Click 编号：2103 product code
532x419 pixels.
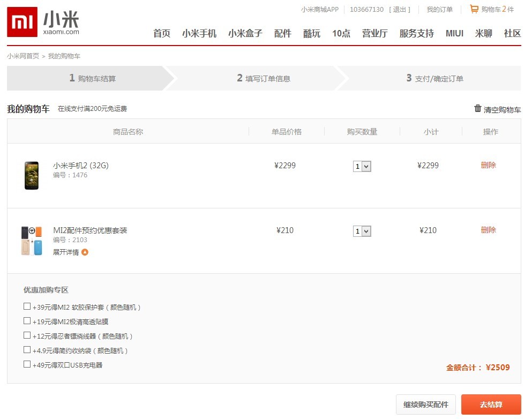tap(70, 240)
